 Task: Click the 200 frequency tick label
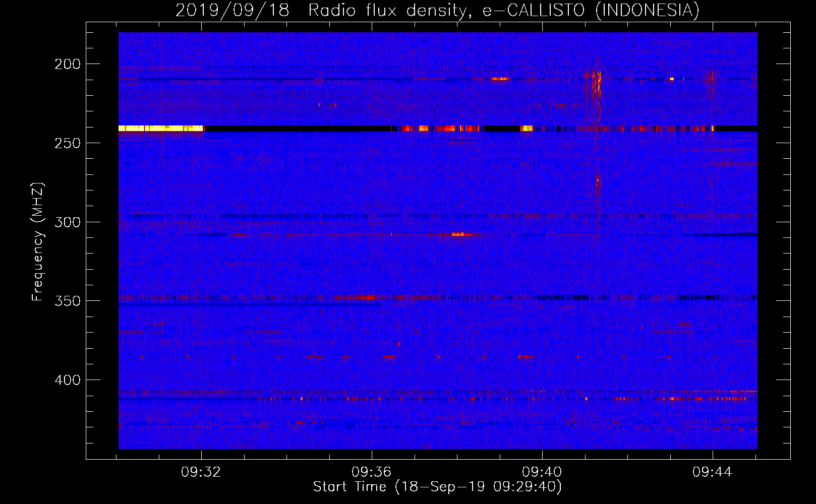pyautogui.click(x=68, y=64)
